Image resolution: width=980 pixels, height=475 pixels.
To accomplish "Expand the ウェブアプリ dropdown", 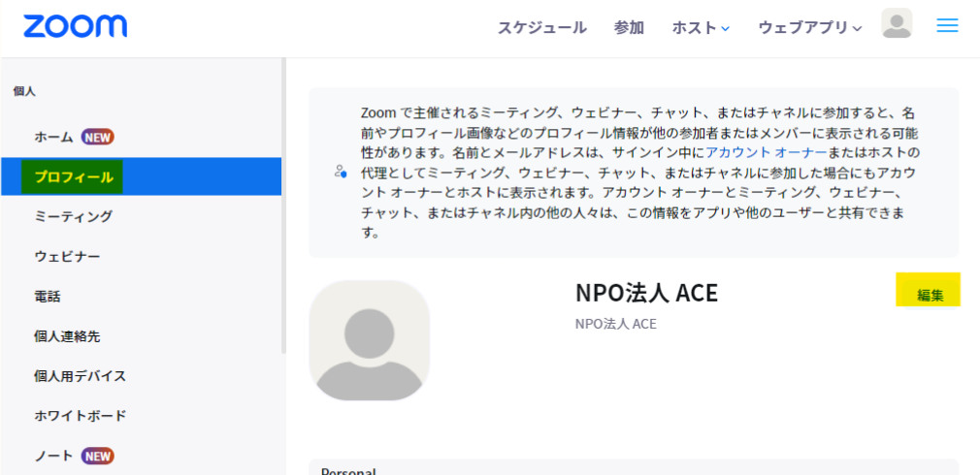I will [809, 28].
